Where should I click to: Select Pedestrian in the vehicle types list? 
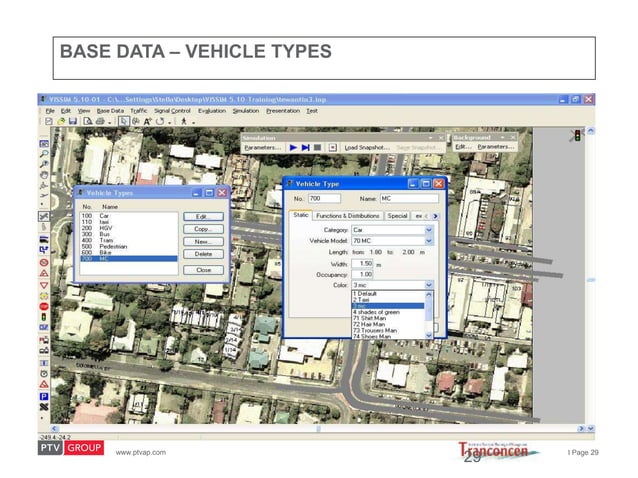(x=115, y=245)
